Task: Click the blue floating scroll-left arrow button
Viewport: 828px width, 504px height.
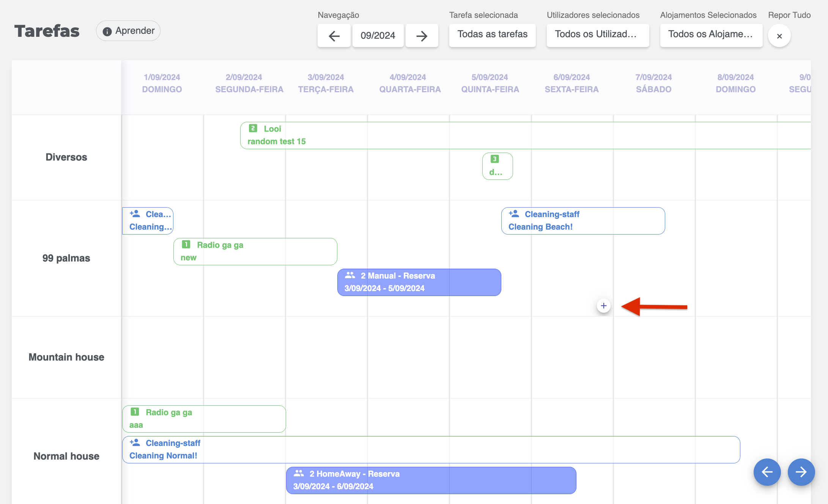Action: click(x=767, y=472)
